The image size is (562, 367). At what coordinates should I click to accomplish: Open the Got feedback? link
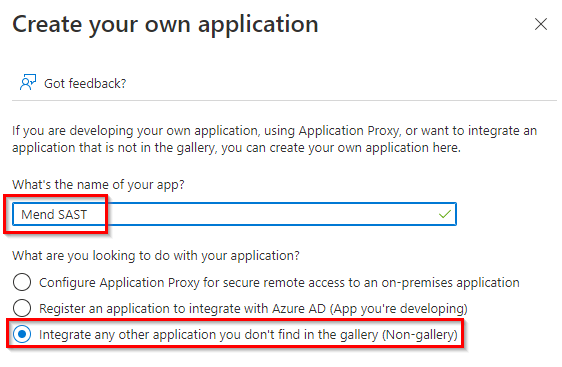pos(85,84)
